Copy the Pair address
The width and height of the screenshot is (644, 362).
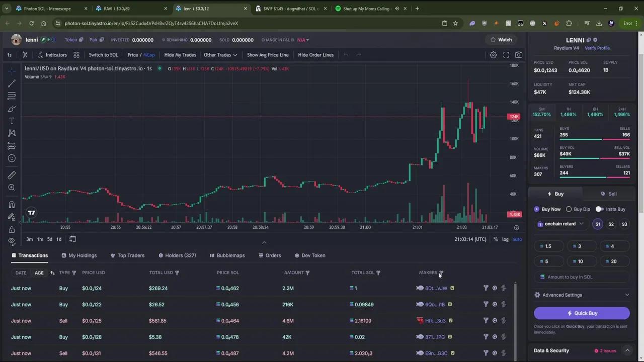click(101, 40)
